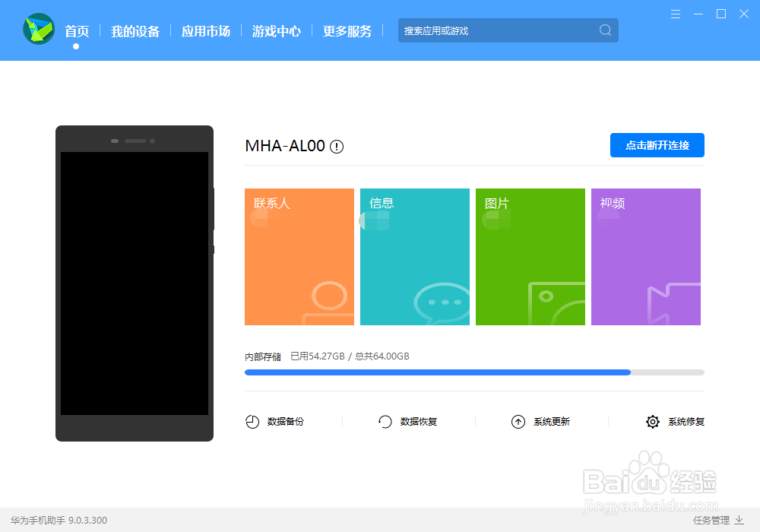The width and height of the screenshot is (760, 532).
Task: Open Data Backup via the clock icon
Action: pos(252,421)
